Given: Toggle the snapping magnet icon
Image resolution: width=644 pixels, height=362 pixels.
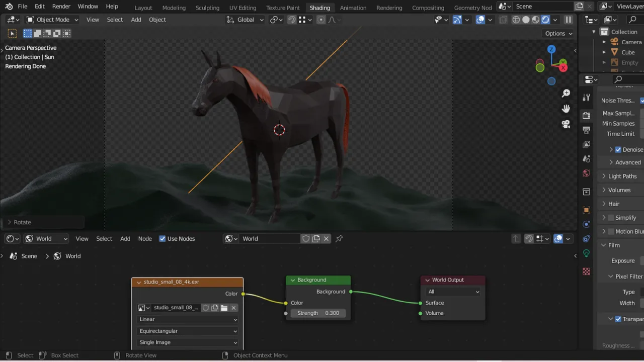Looking at the screenshot, I should point(292,20).
